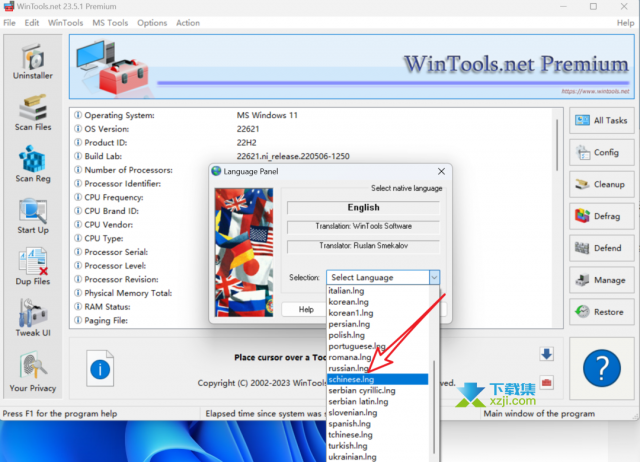The image size is (640, 462).
Task: Click the Help button in Language Panel
Action: [306, 309]
